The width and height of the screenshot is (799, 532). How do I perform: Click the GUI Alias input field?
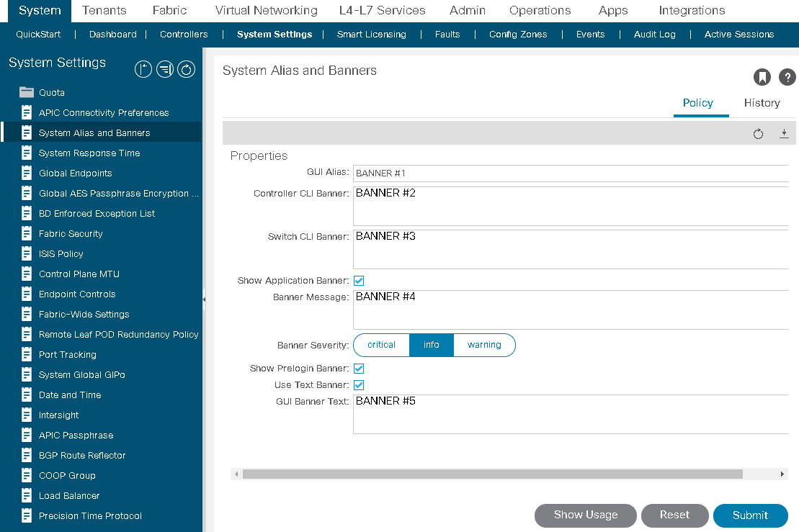tap(571, 173)
